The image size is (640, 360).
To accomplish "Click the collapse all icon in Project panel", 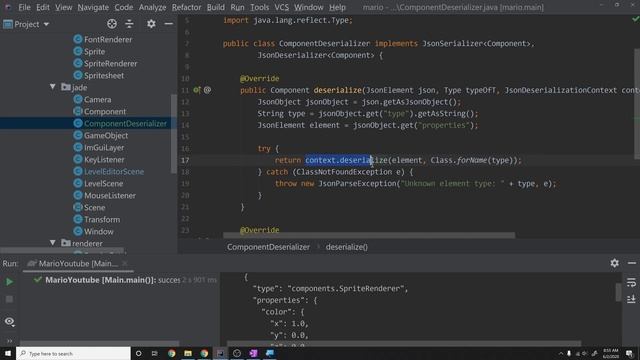I will point(129,24).
